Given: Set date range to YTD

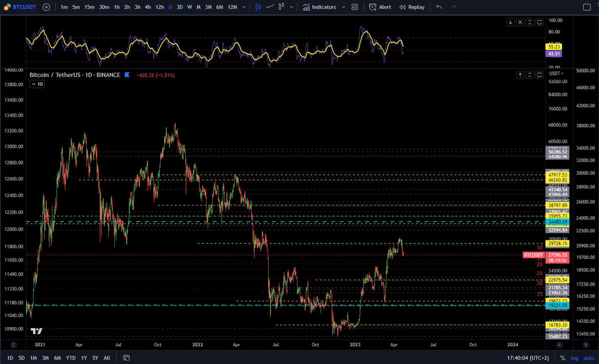Looking at the screenshot, I should 71,358.
